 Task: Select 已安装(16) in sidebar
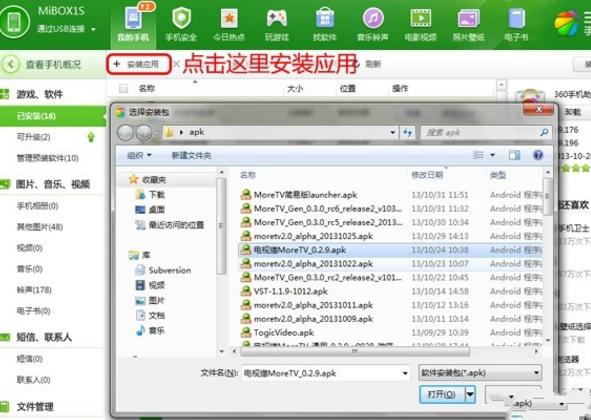pyautogui.click(x=53, y=116)
